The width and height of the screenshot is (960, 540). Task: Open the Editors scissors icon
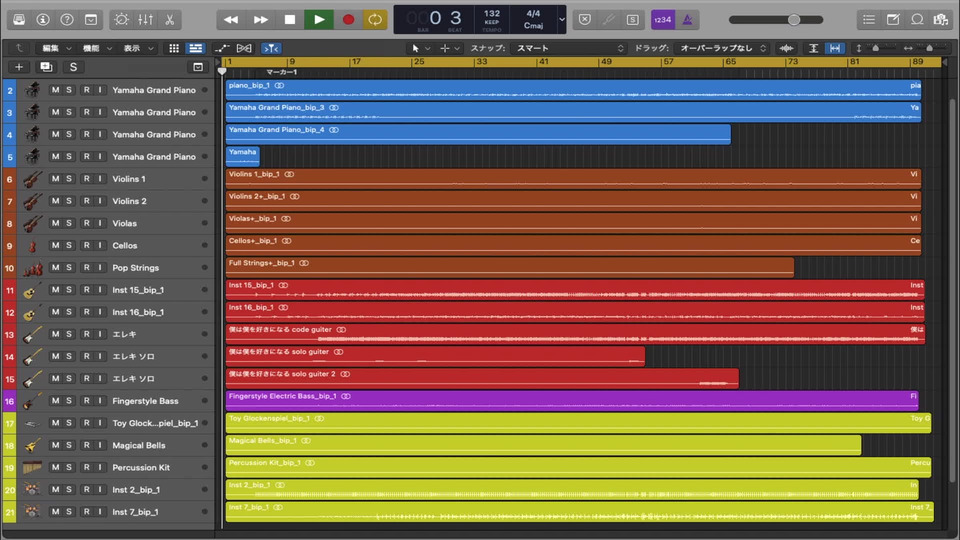click(x=170, y=20)
